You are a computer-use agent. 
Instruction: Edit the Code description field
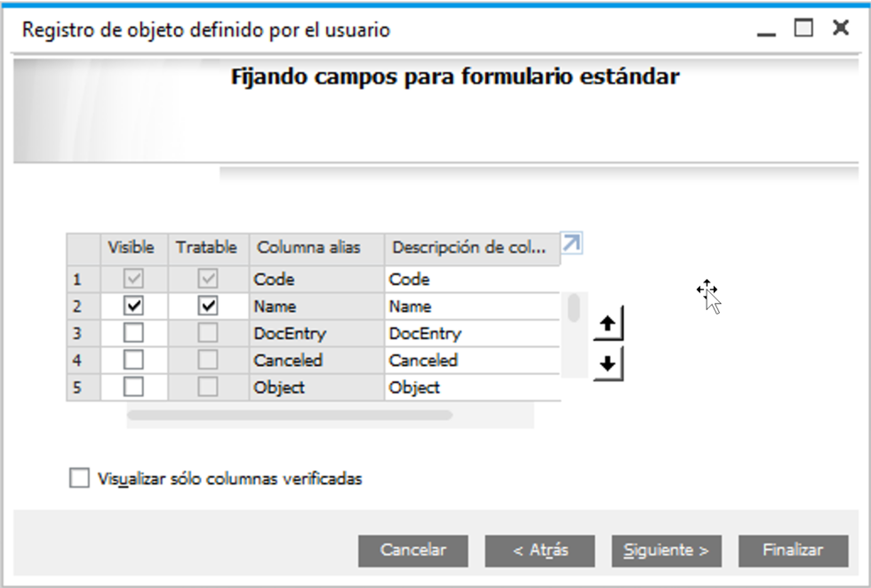(x=472, y=279)
